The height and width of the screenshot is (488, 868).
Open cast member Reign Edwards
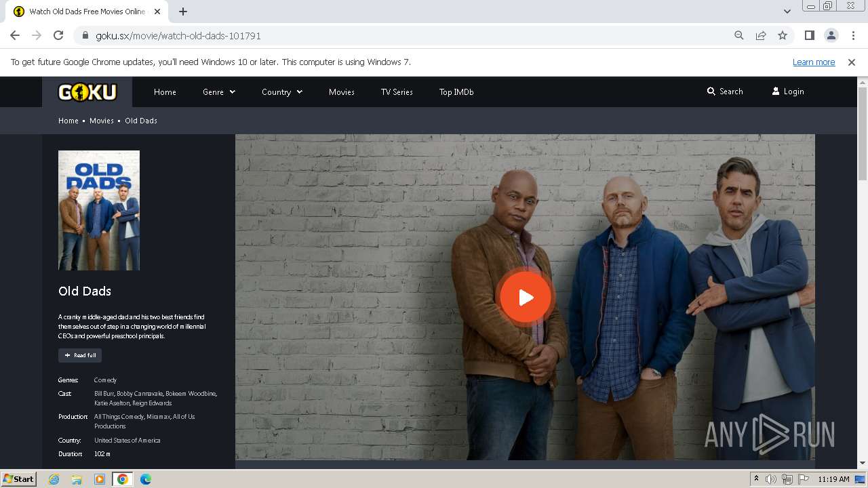click(x=152, y=403)
